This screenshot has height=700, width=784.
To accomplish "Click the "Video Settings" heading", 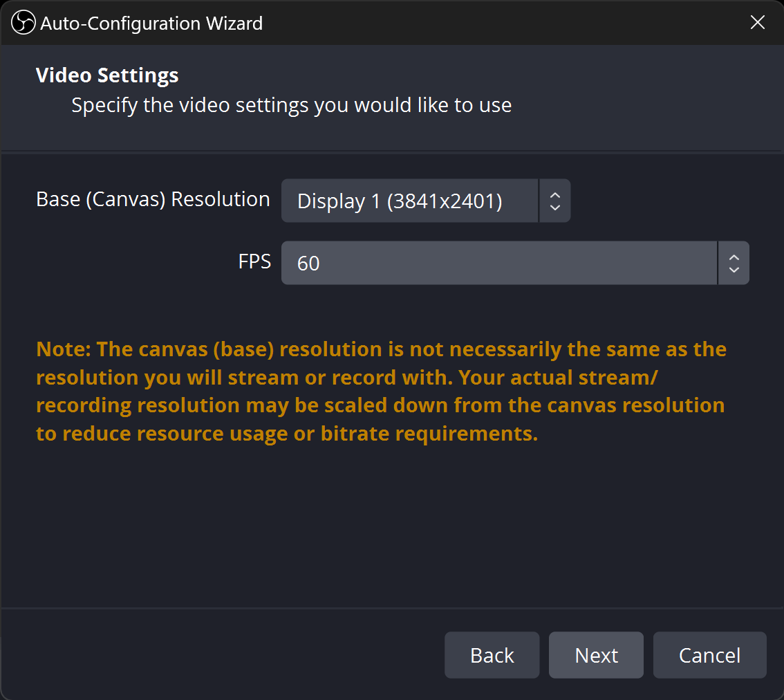I will (107, 75).
